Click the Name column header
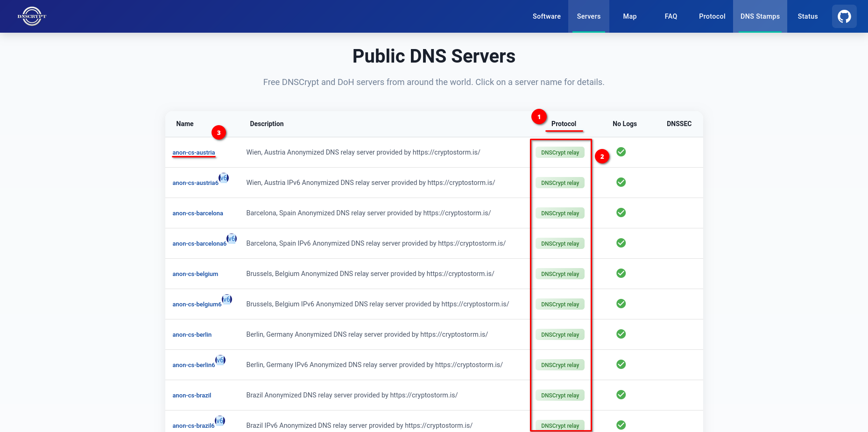This screenshot has width=868, height=432. coord(185,124)
